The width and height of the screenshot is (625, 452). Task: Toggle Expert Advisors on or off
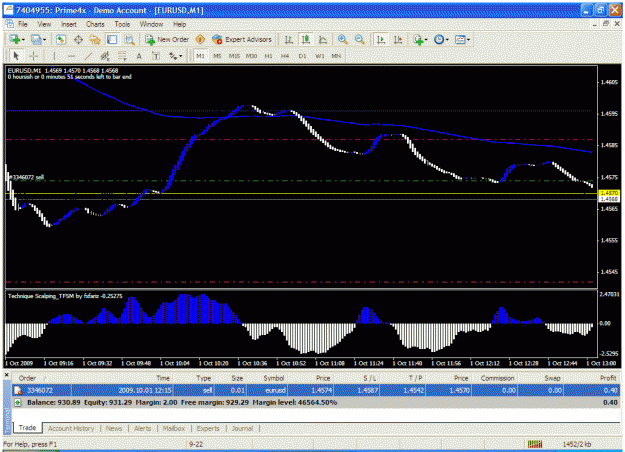pos(242,39)
